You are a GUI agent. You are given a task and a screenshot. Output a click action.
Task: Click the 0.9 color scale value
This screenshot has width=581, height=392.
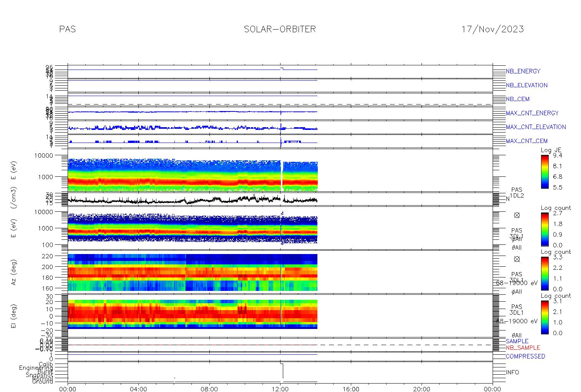[x=558, y=234]
